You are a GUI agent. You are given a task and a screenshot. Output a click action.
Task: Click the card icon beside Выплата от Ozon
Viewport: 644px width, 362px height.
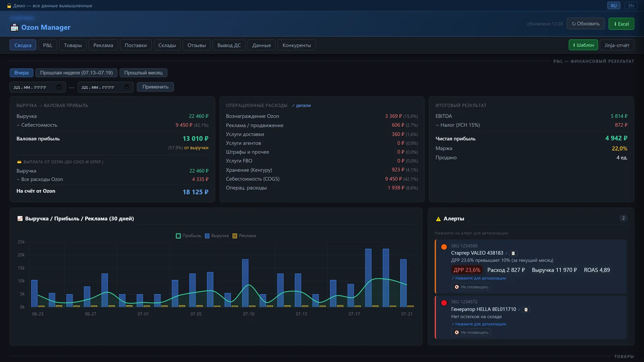coord(19,162)
